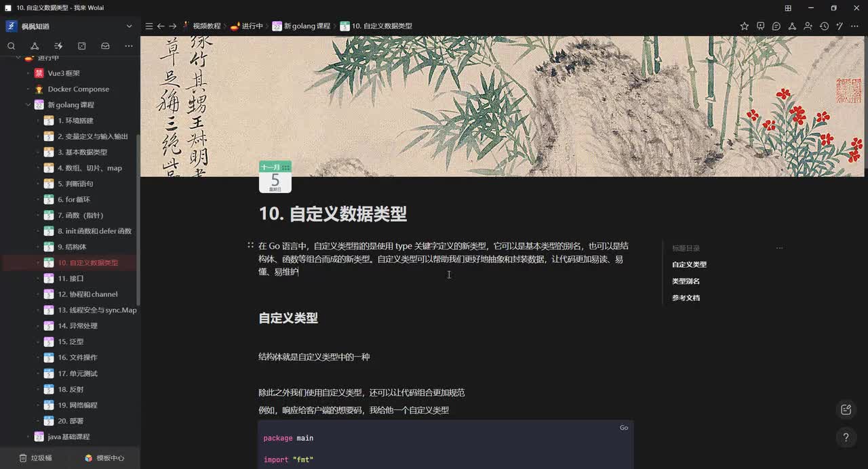Screen dimensions: 868x469
Task: Open the help question mark button
Action: tap(846, 437)
